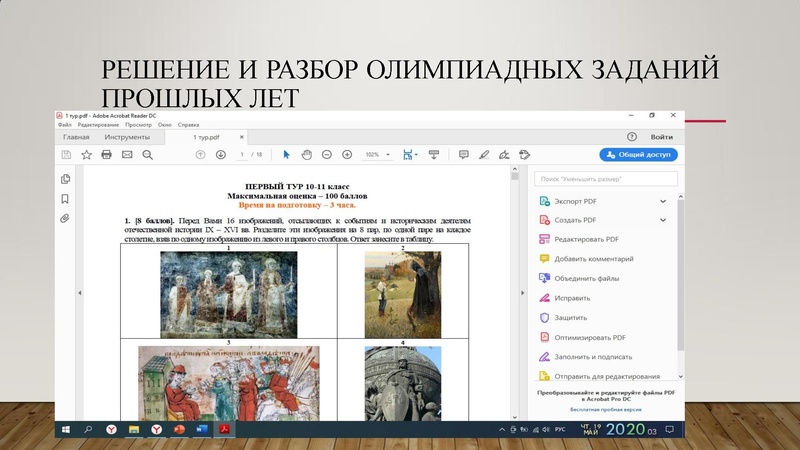The height and width of the screenshot is (450, 800).
Task: Click the current page number field
Action: pyautogui.click(x=242, y=155)
